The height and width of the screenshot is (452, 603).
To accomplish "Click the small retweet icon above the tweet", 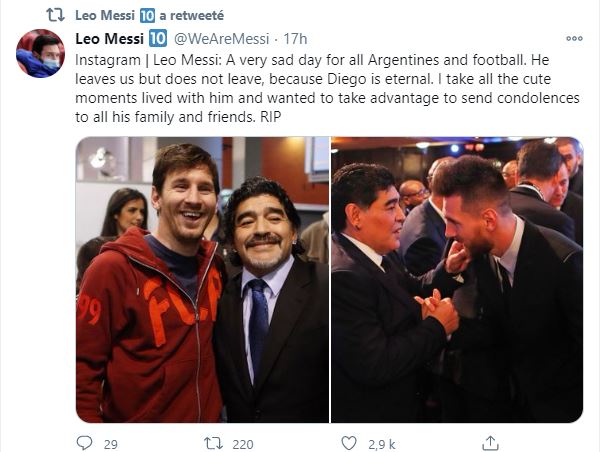I will point(56,15).
